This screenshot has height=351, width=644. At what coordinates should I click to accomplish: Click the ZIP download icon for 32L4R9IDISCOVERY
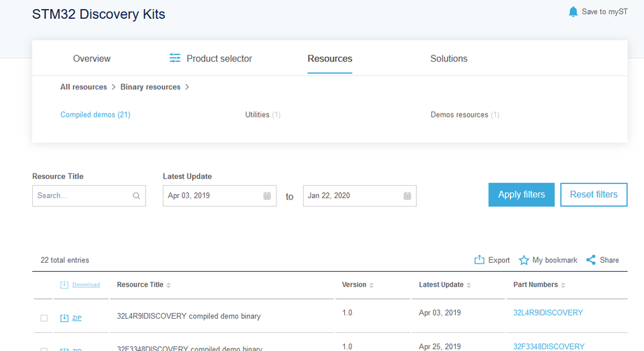(64, 317)
